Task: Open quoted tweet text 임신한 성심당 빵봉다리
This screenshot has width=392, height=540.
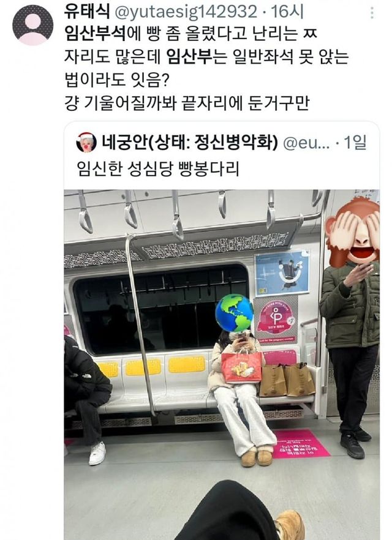Action: (158, 169)
